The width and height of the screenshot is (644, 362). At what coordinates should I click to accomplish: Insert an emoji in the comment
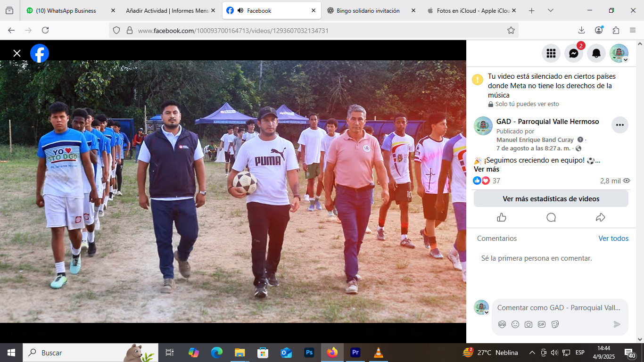click(515, 324)
